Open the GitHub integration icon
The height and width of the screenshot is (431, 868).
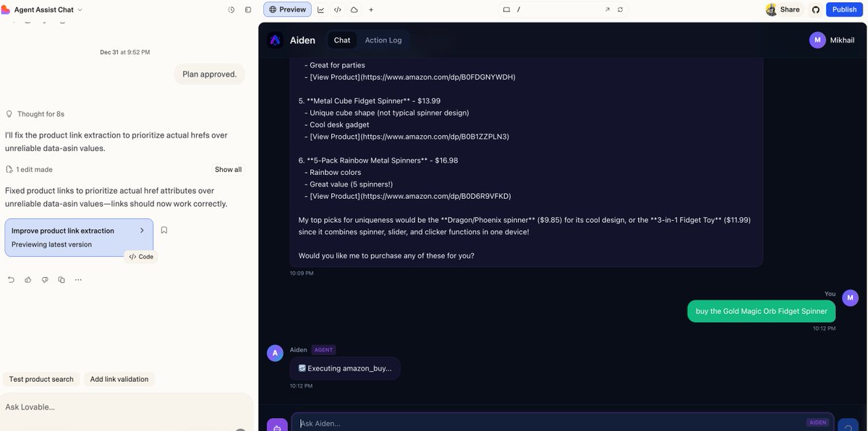(816, 9)
